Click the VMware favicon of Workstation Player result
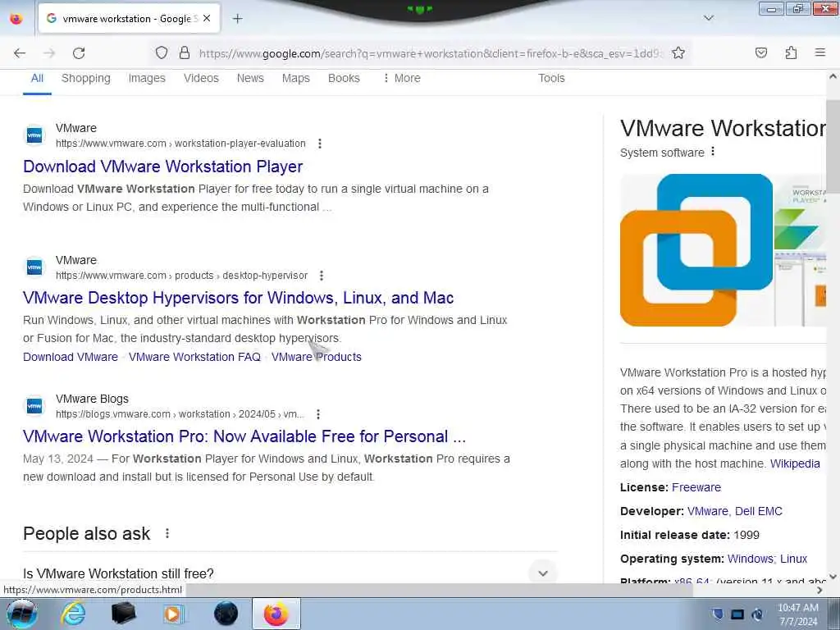This screenshot has height=630, width=840. pos(34,135)
